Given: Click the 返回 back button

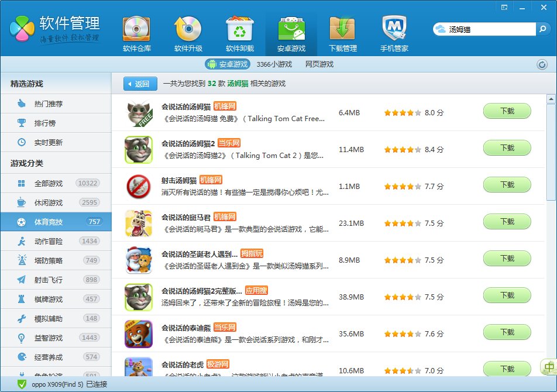Looking at the screenshot, I should [140, 84].
